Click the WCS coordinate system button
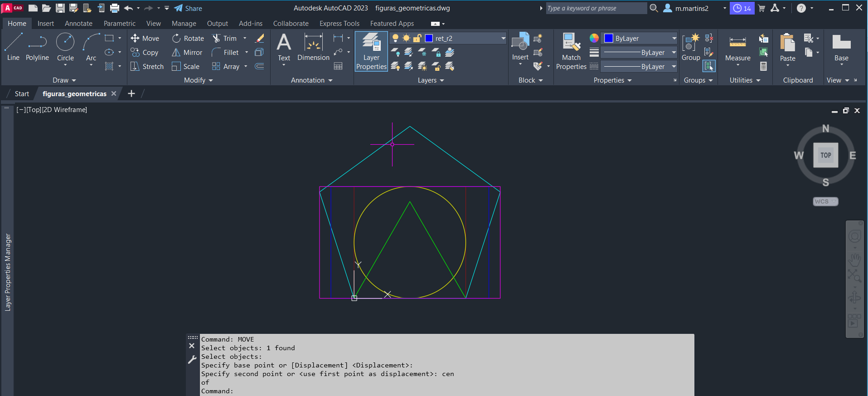 point(825,201)
